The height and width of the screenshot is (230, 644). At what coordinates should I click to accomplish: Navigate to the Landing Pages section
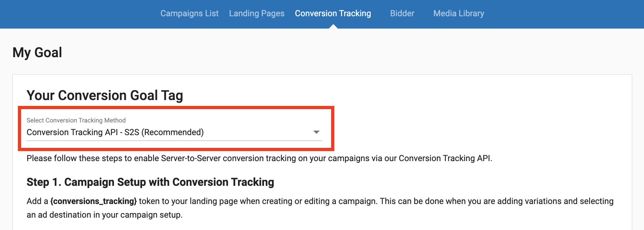coord(256,14)
